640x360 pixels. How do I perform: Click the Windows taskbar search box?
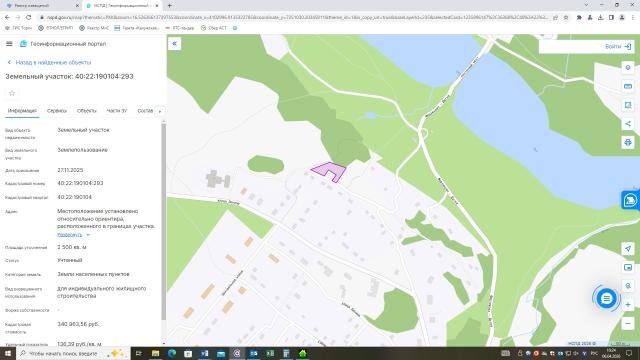coord(73,353)
